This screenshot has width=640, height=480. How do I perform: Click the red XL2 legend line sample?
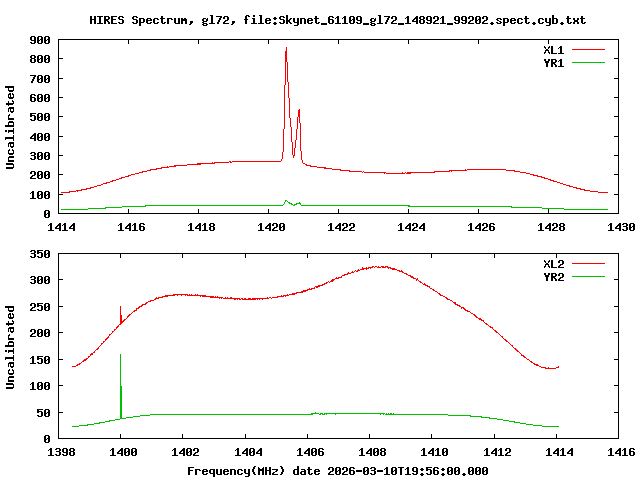pos(588,264)
